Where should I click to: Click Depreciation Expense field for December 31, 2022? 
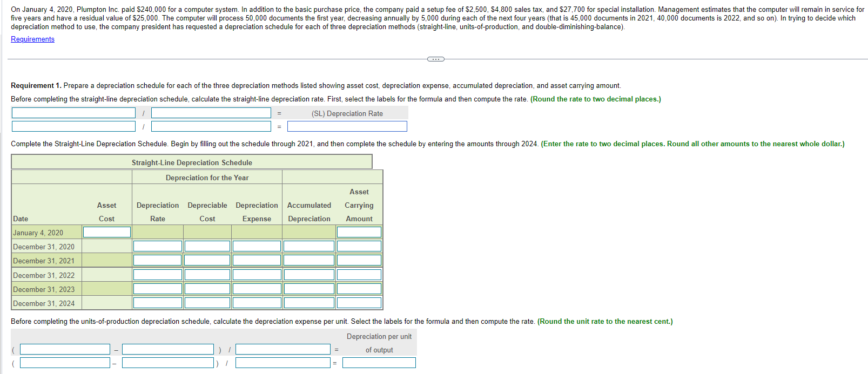(257, 275)
